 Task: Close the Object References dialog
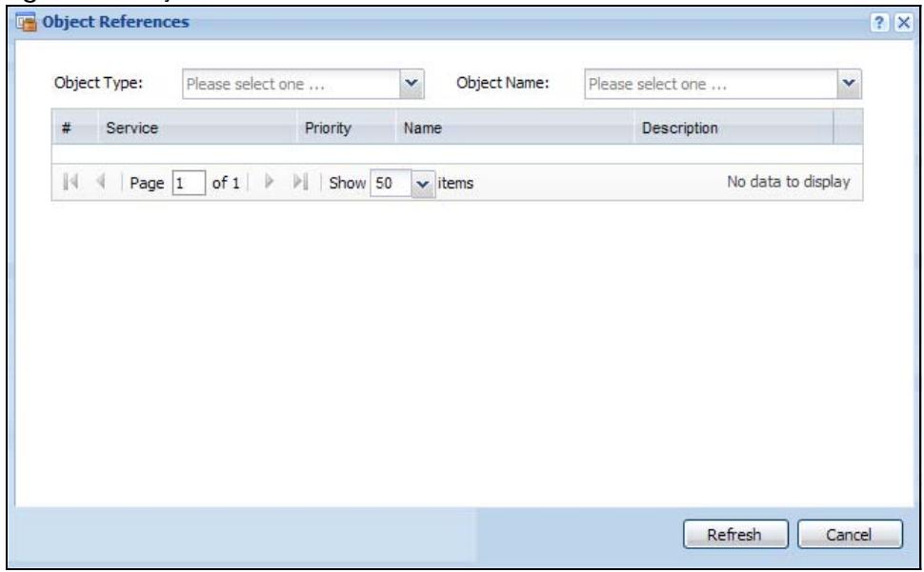(x=903, y=22)
